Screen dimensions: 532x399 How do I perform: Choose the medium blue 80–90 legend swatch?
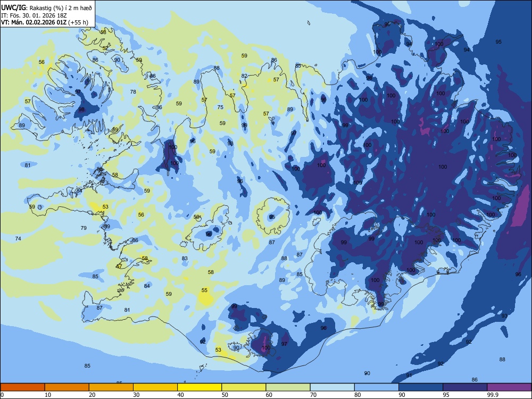(377, 387)
